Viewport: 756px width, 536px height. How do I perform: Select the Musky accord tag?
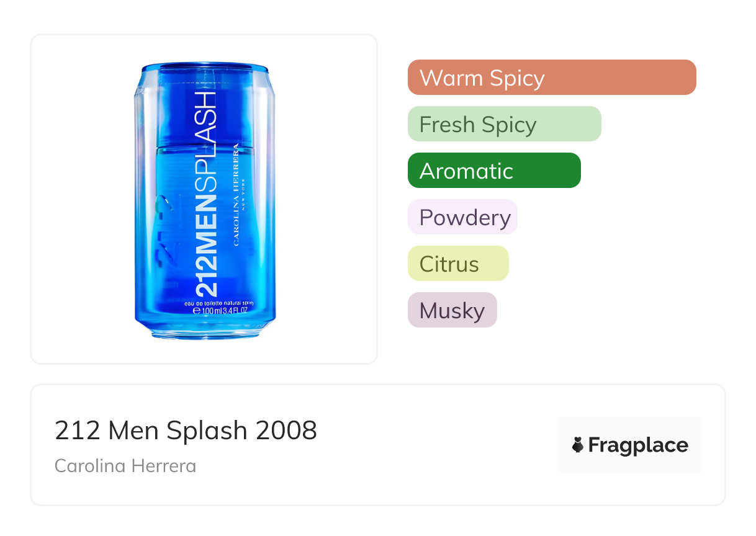click(x=452, y=310)
